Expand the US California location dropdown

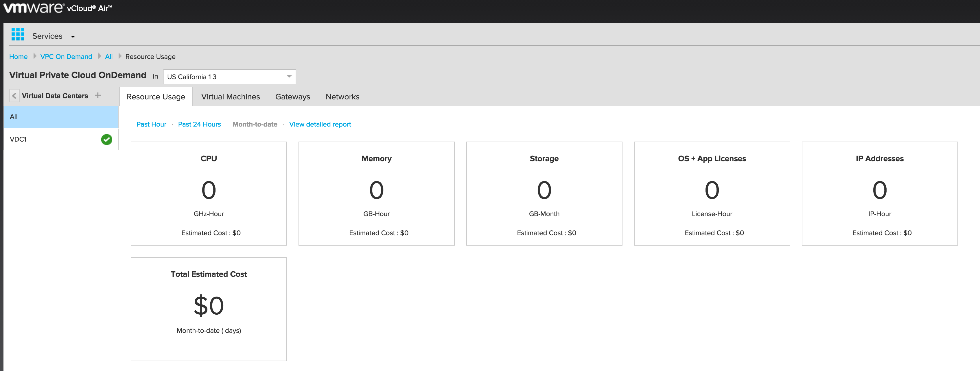point(289,76)
